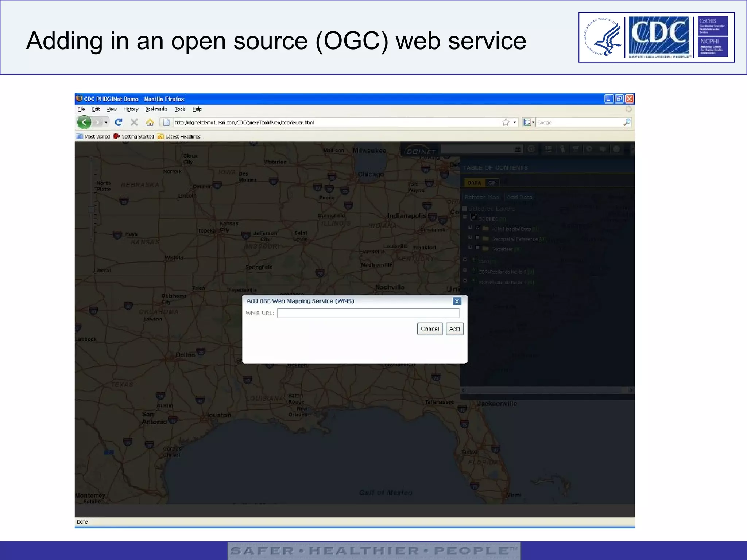This screenshot has height=560, width=747.
Task: Click the round globe icon in DGINET toolbar
Action: tap(616, 149)
